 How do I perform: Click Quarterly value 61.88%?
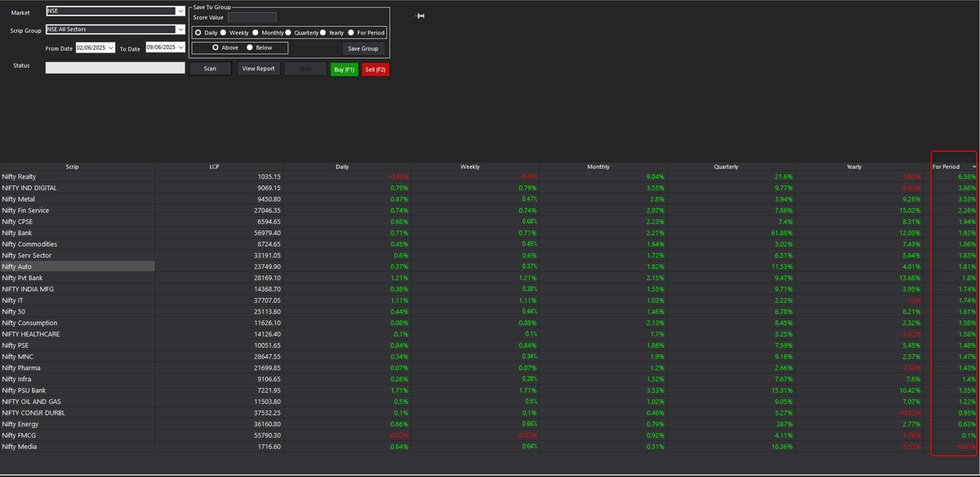tap(781, 233)
